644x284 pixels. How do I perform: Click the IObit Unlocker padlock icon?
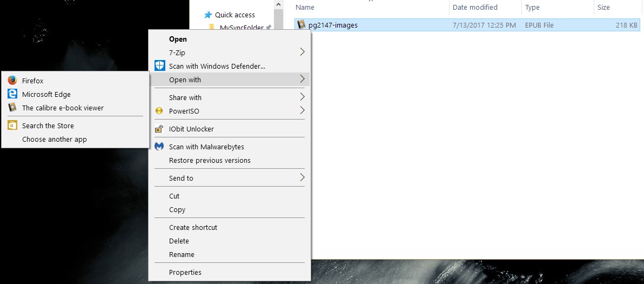tap(159, 129)
